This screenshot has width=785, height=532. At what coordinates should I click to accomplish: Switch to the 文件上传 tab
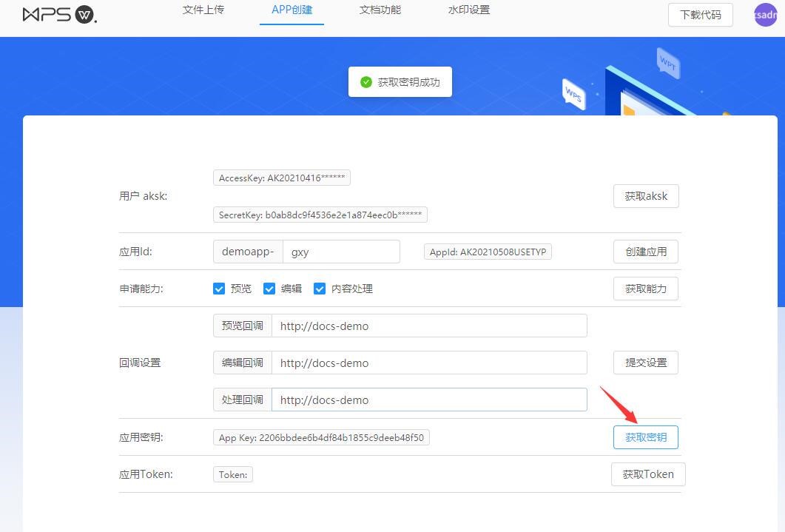[x=203, y=10]
